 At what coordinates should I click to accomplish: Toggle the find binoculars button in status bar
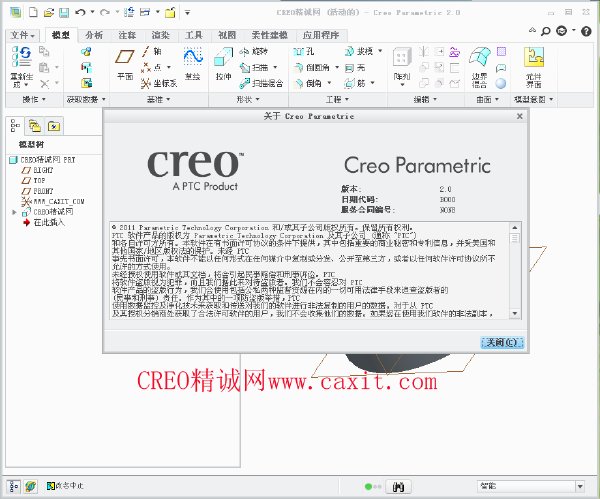point(398,487)
